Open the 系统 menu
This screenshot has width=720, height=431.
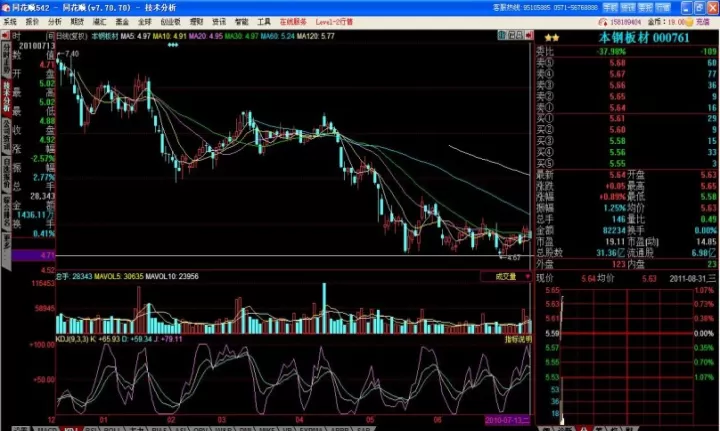[10, 22]
